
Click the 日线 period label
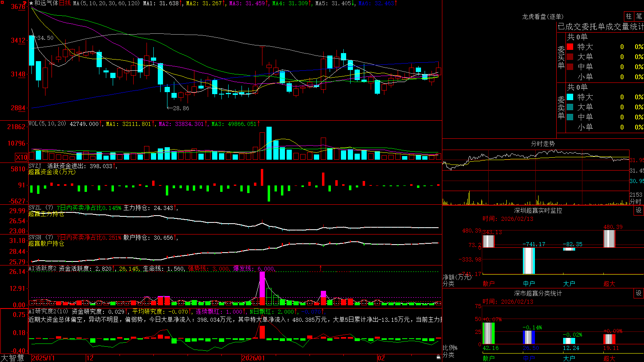(x=65, y=3)
